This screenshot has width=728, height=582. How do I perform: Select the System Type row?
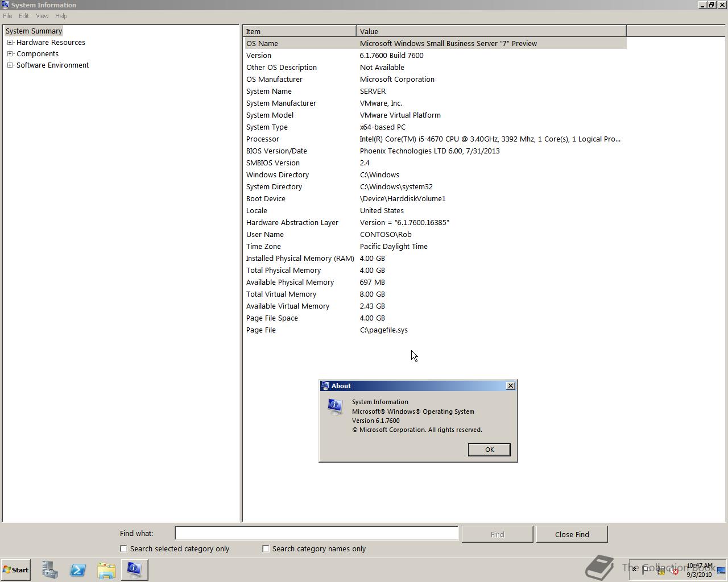435,127
